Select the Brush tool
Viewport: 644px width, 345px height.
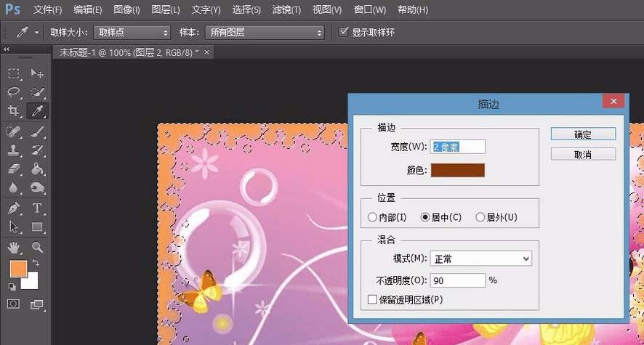click(37, 131)
